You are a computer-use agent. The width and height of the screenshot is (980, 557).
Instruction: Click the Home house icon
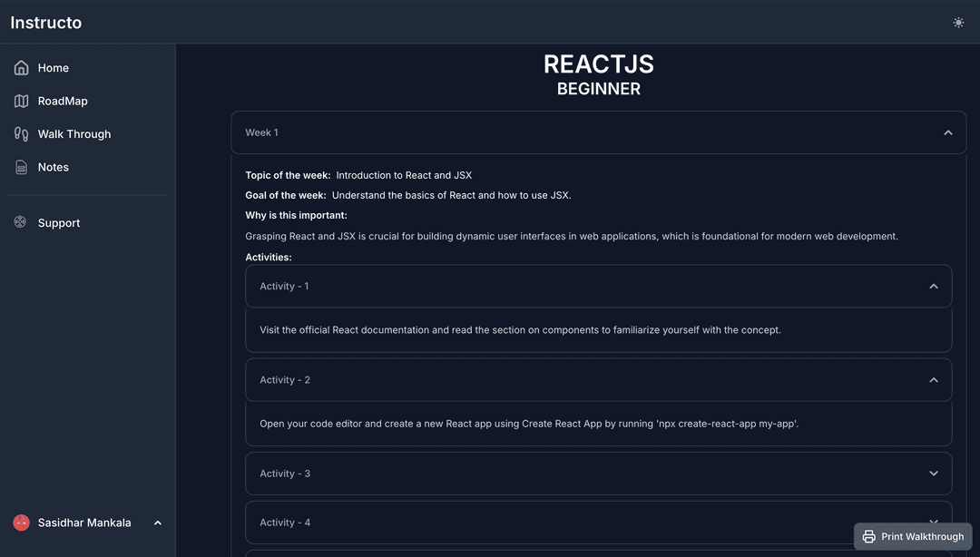point(21,67)
